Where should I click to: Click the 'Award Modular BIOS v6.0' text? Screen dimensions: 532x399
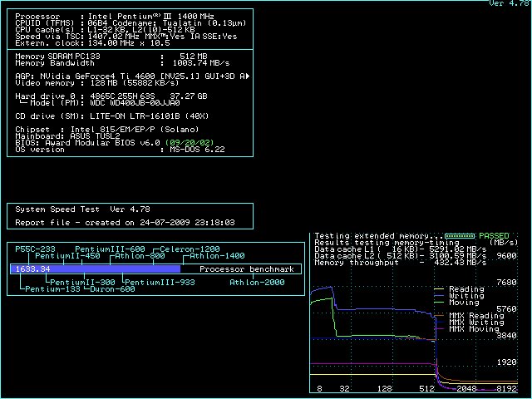pyautogui.click(x=102, y=142)
